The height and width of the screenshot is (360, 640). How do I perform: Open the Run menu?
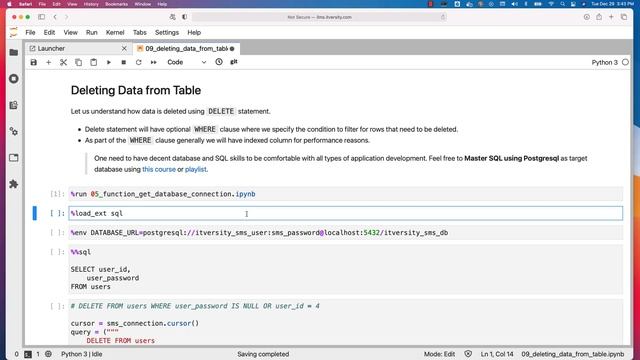91,33
